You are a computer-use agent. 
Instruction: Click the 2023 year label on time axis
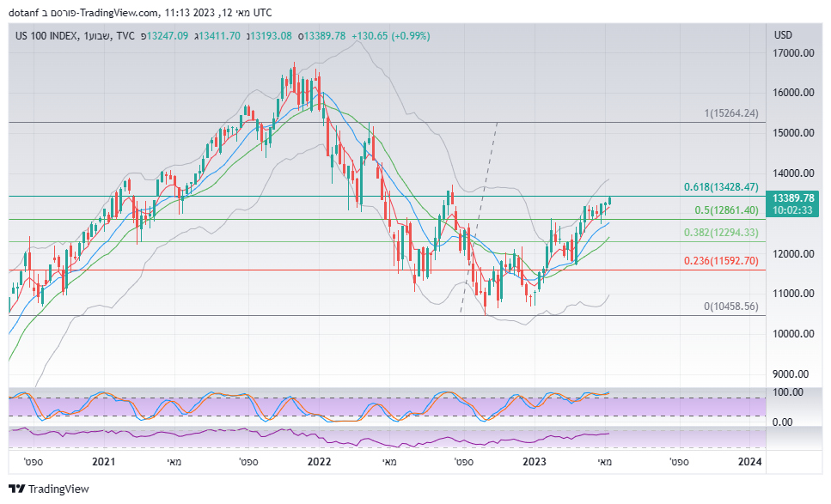pos(535,462)
